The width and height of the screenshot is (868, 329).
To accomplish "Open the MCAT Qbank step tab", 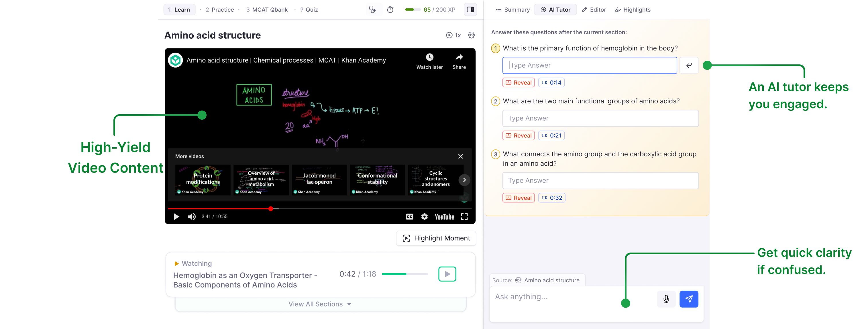I will (x=267, y=10).
